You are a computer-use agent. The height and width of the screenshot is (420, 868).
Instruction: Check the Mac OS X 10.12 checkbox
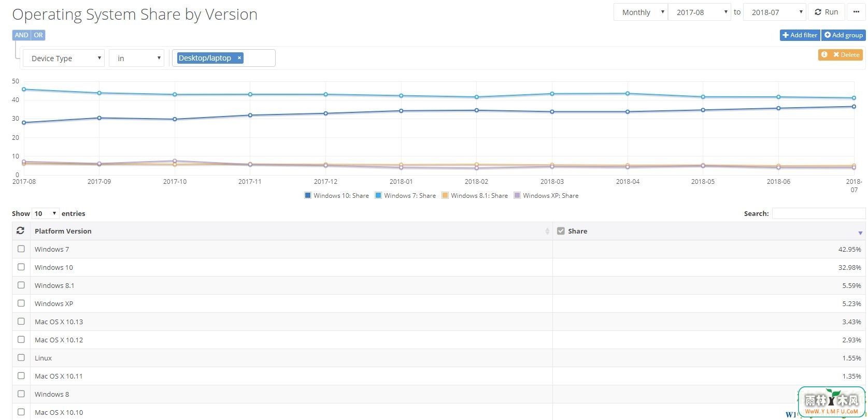(21, 339)
